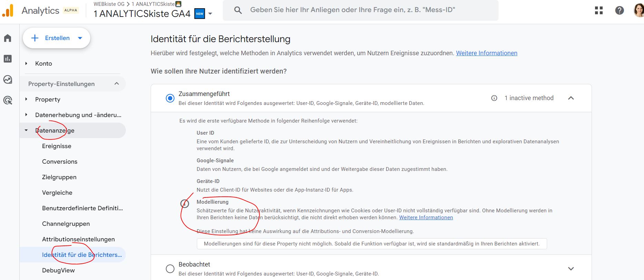Image resolution: width=644 pixels, height=280 pixels.
Task: Click Weitere Informationen link under Modellierung
Action: [426, 218]
